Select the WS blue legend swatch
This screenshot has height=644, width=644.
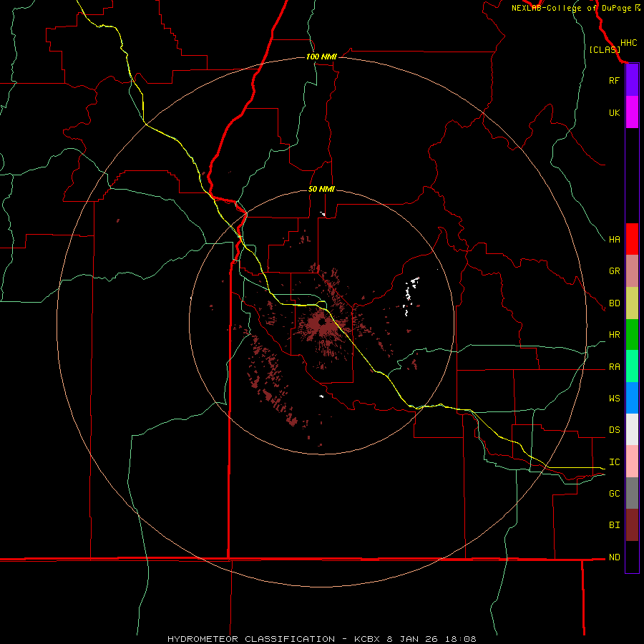point(632,398)
